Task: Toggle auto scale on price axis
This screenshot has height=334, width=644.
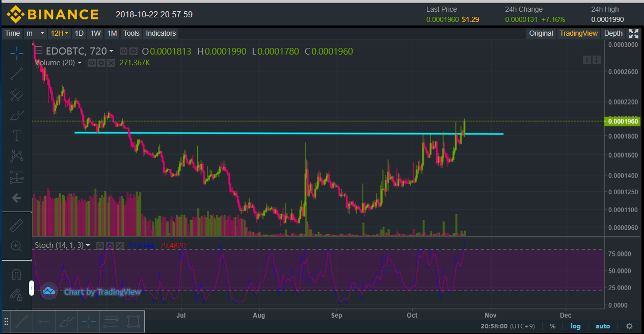Action: pyautogui.click(x=603, y=326)
